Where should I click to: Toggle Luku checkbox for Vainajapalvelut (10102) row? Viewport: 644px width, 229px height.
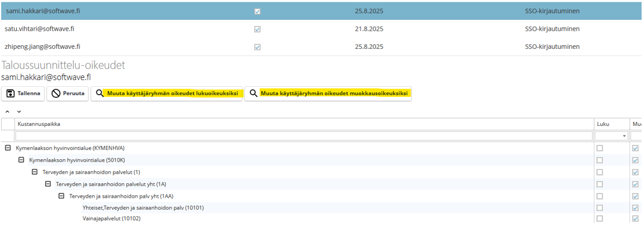pyautogui.click(x=599, y=218)
